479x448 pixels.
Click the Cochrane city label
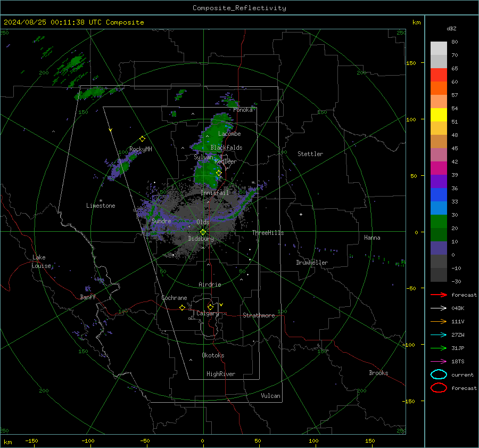pyautogui.click(x=174, y=298)
